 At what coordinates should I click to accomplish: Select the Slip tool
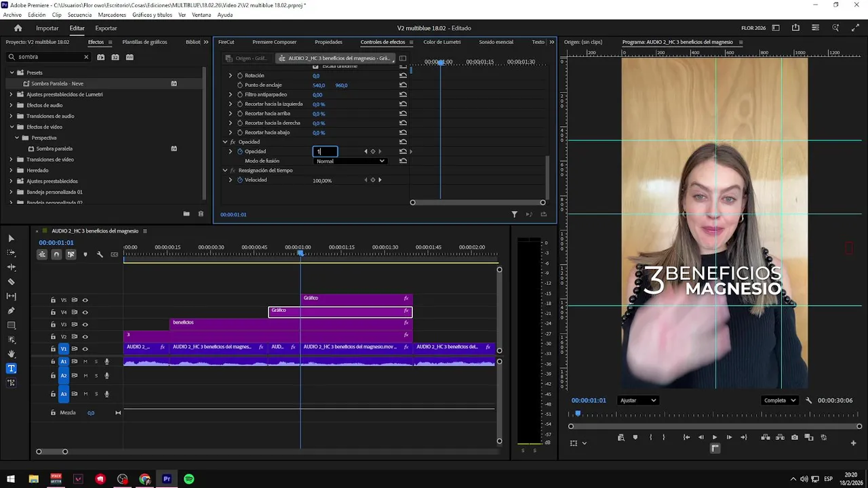(x=11, y=296)
